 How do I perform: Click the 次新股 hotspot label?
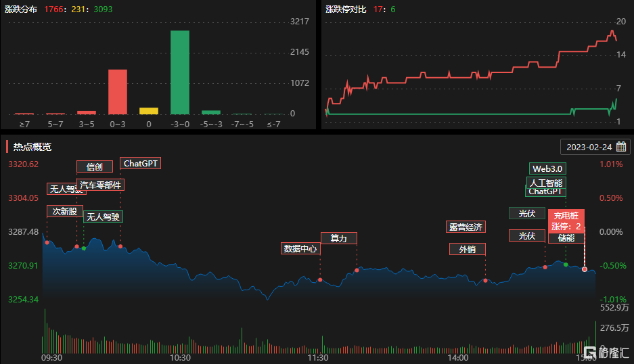(65, 211)
